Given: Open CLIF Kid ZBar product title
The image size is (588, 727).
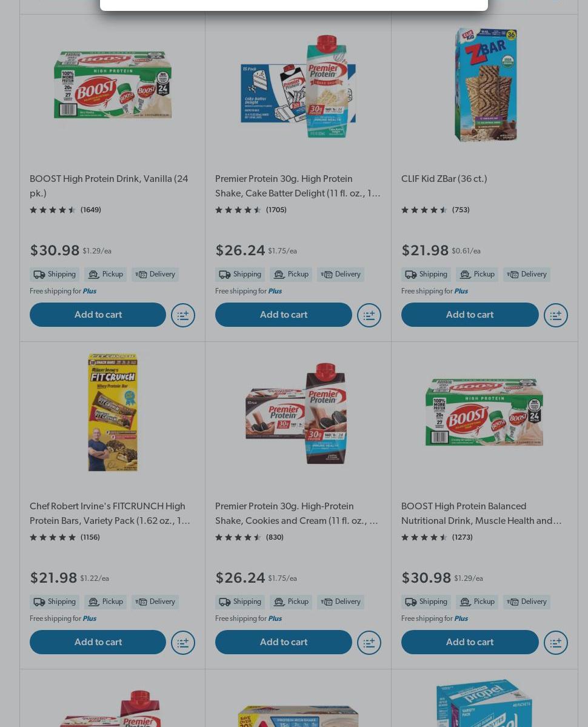Looking at the screenshot, I should (444, 179).
